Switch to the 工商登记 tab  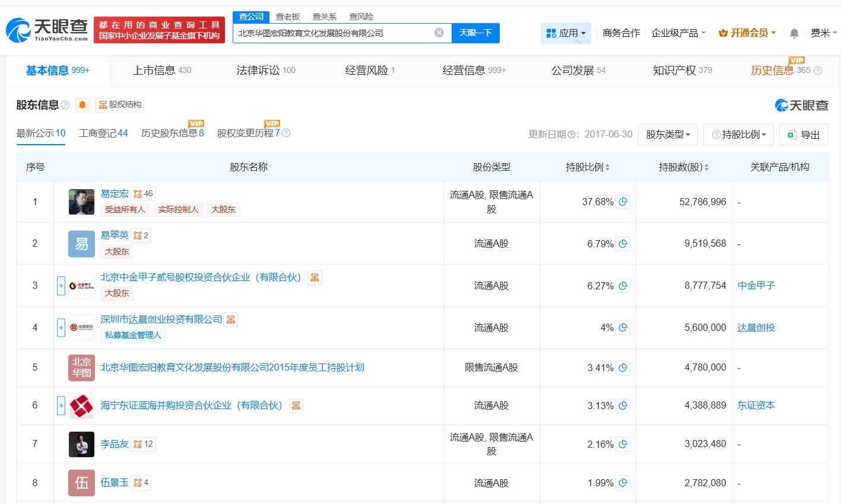(103, 133)
